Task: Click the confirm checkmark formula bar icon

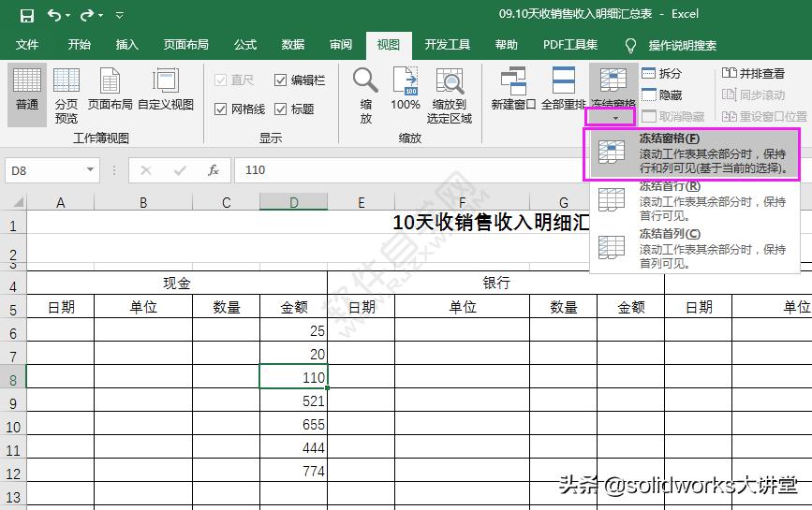Action: point(180,170)
